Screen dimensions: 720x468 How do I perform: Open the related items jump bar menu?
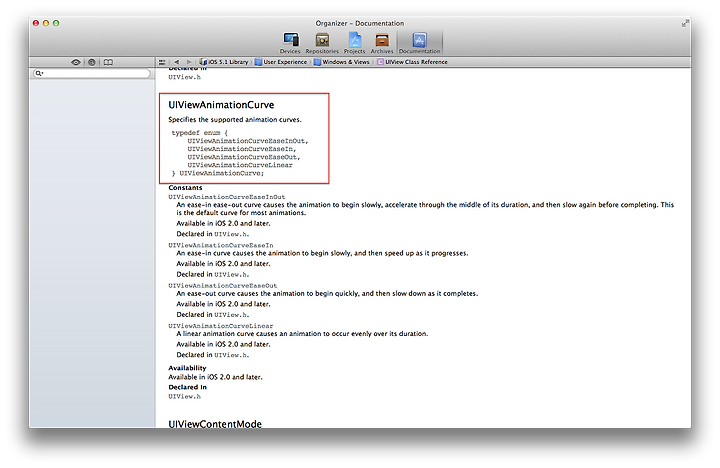162,62
